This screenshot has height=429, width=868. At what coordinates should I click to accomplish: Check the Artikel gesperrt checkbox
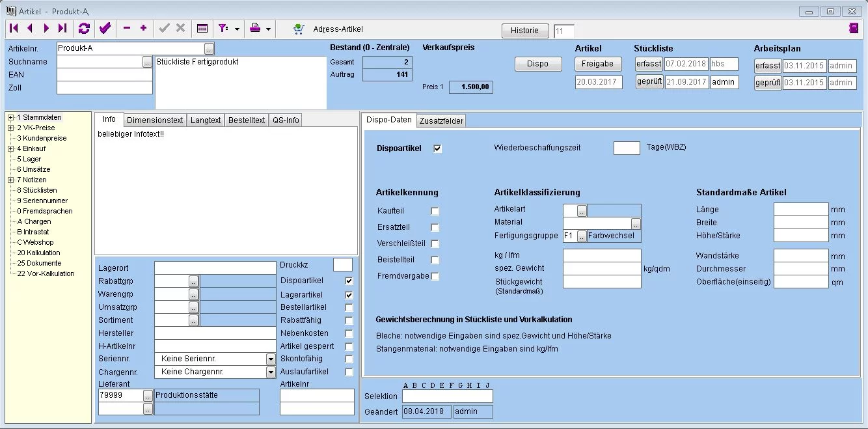(349, 346)
